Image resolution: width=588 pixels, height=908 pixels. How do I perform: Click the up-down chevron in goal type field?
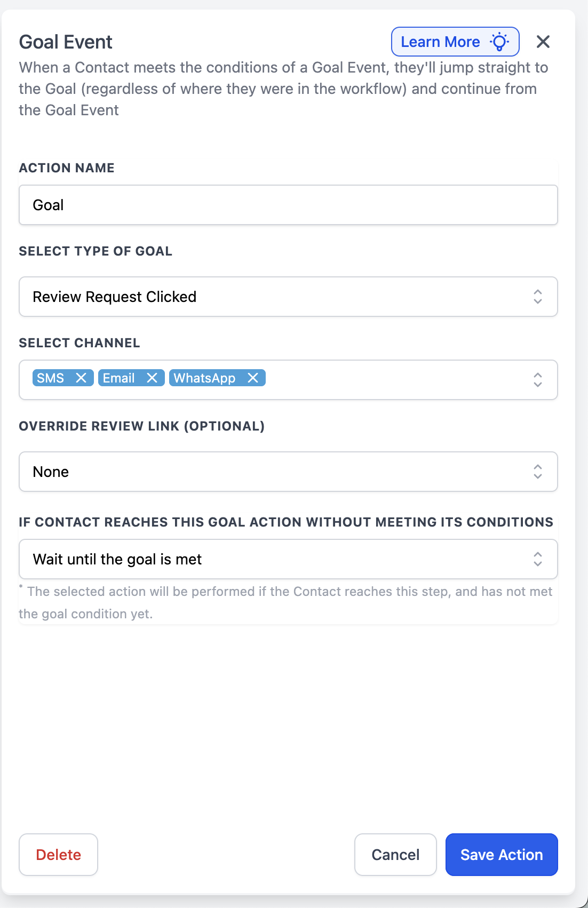[537, 297]
